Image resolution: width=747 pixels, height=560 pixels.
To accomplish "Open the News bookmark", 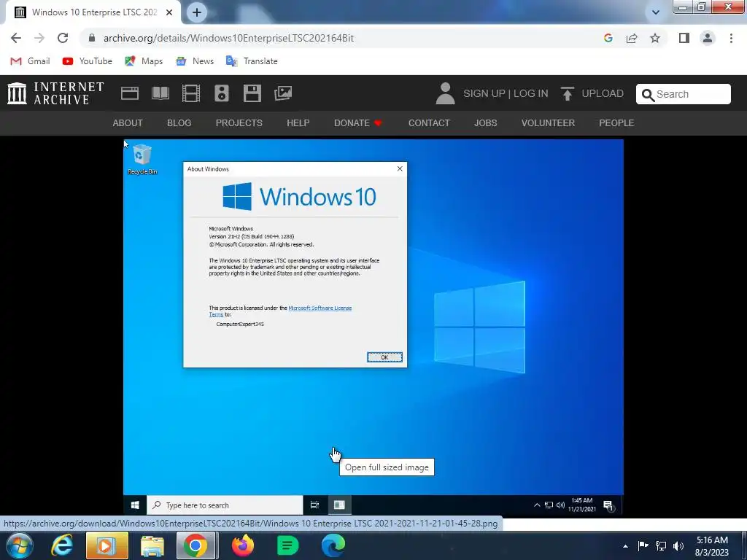I will (194, 61).
